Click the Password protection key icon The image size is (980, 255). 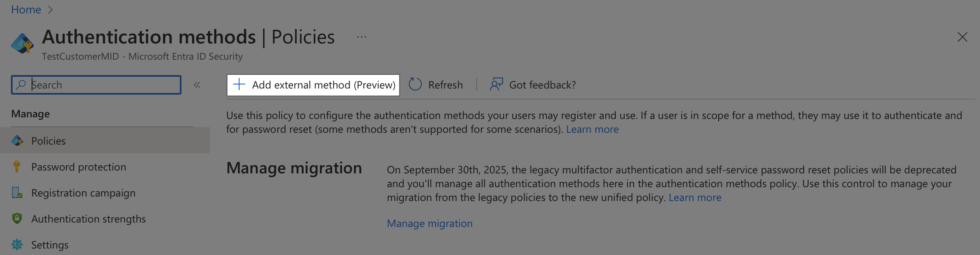point(17,166)
